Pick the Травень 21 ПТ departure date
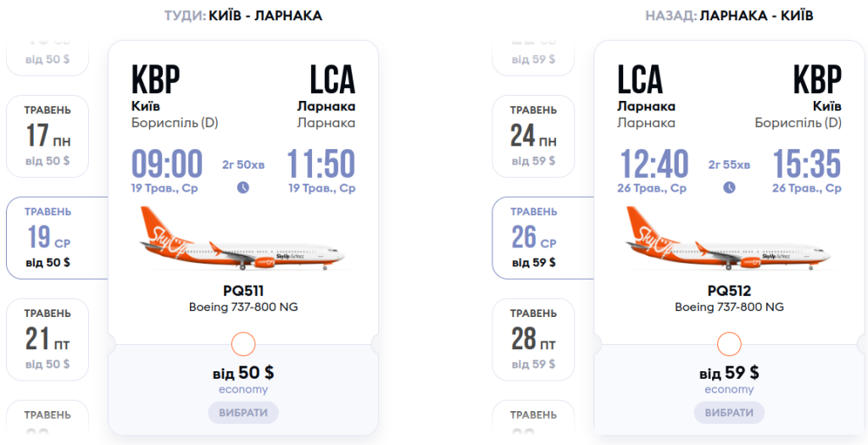The height and width of the screenshot is (445, 868). (x=47, y=339)
